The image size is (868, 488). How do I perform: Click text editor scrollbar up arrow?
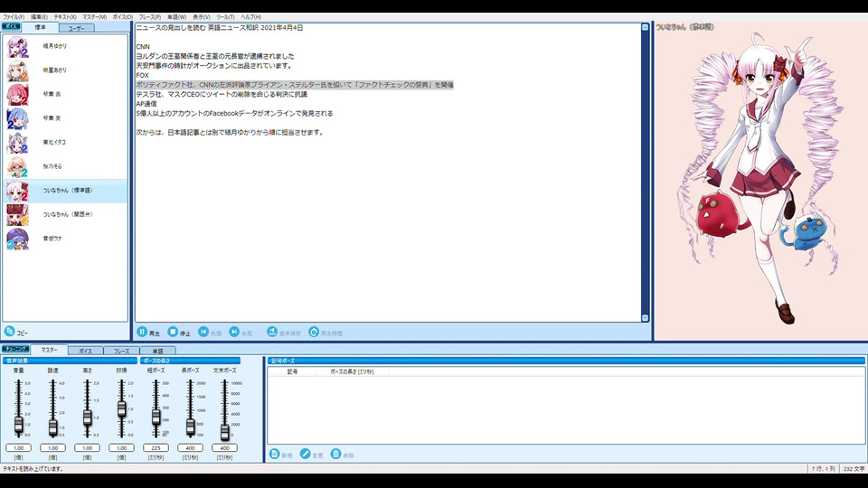645,27
